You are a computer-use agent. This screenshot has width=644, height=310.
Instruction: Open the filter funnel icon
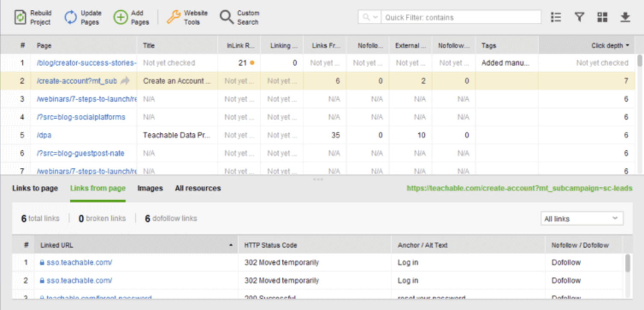(579, 16)
